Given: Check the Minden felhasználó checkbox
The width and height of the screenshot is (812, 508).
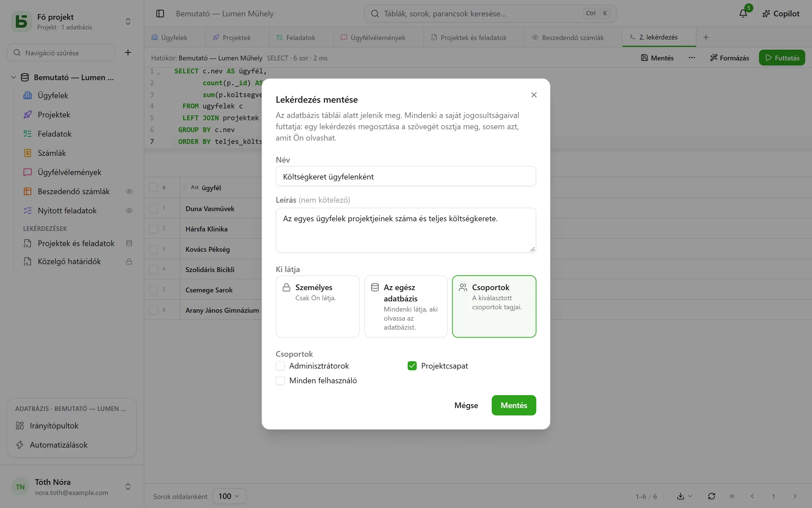Looking at the screenshot, I should 280,380.
